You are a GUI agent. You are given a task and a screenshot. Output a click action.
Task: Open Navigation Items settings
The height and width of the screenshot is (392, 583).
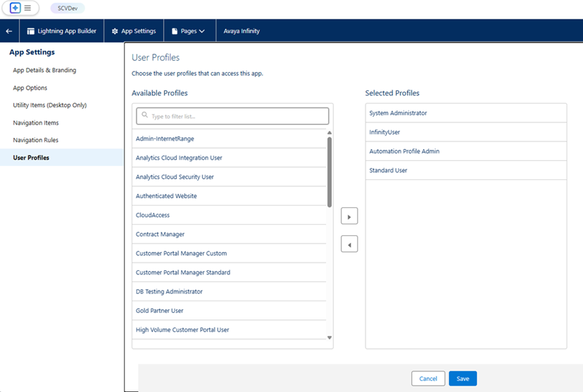[36, 122]
